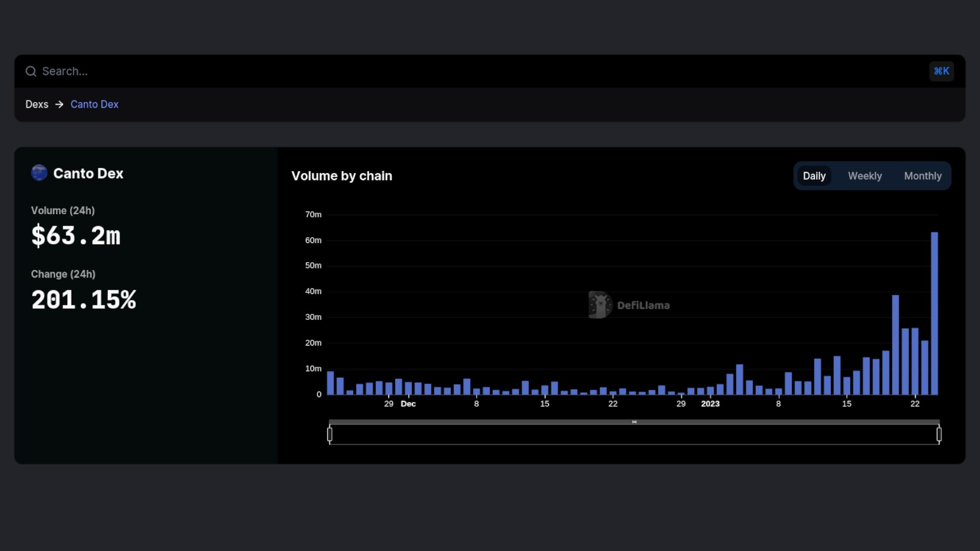Click the $63.2m volume figure
The image size is (980, 551).
(76, 236)
